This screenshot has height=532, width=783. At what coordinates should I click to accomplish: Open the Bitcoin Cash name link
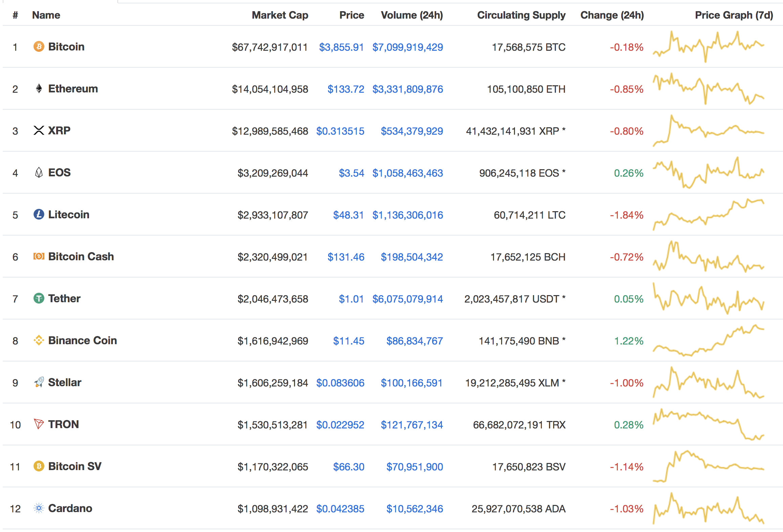point(81,256)
